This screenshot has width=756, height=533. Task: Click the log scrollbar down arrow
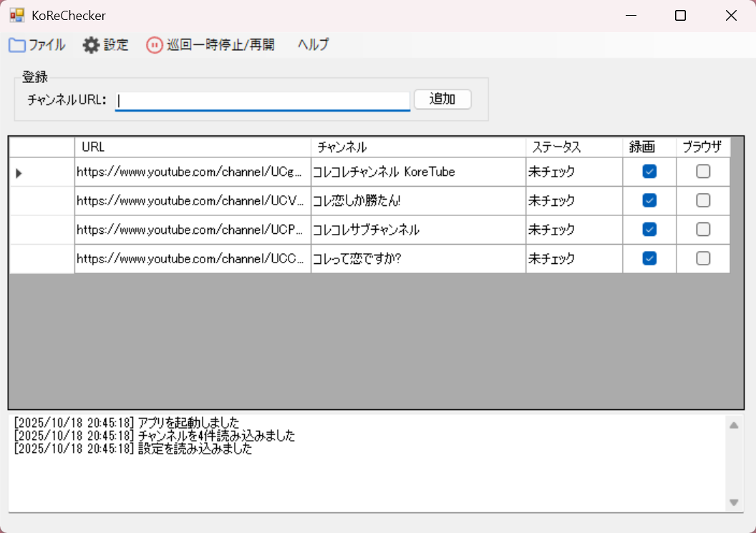point(734,502)
